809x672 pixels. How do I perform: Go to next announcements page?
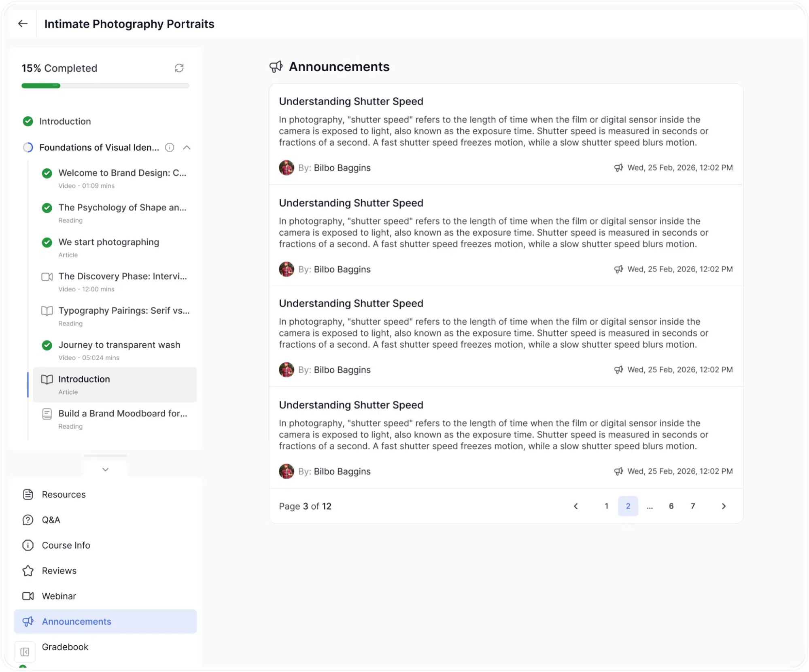pos(724,506)
